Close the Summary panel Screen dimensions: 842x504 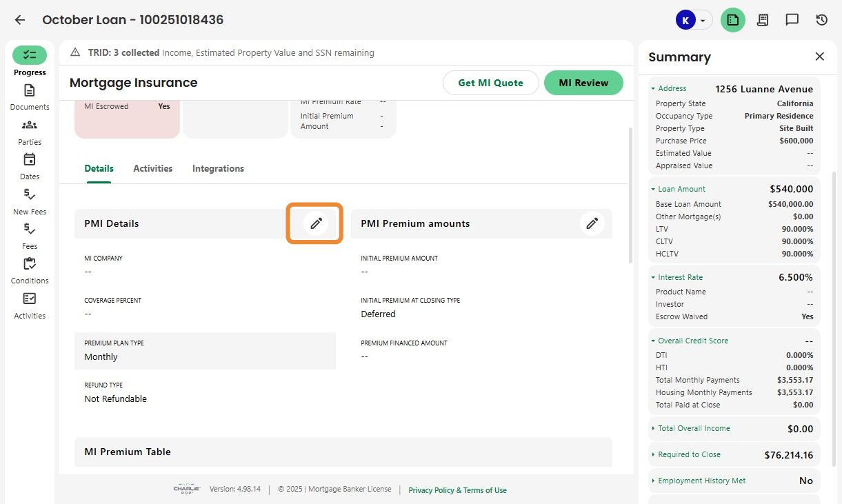819,57
